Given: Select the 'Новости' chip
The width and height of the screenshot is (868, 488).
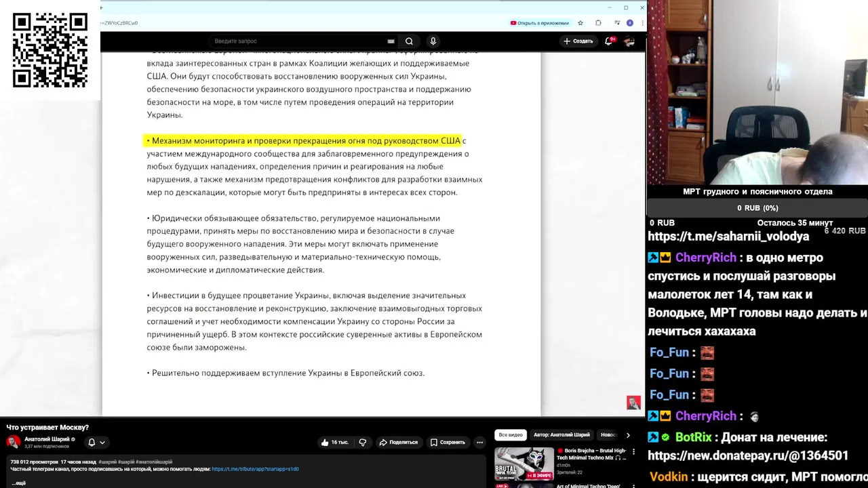Looking at the screenshot, I should tap(608, 435).
